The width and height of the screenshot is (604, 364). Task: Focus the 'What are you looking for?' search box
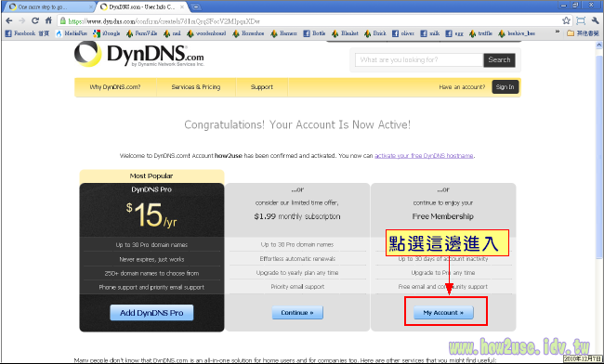[419, 59]
